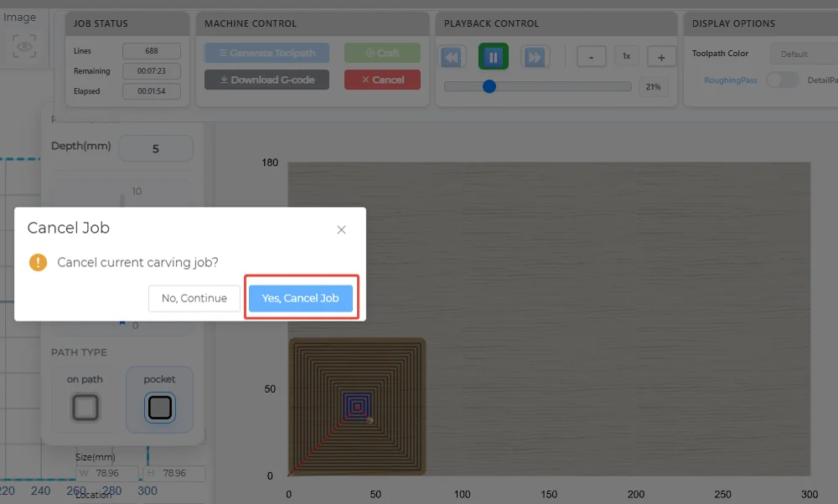Click the playback progress slider handle

click(x=489, y=86)
